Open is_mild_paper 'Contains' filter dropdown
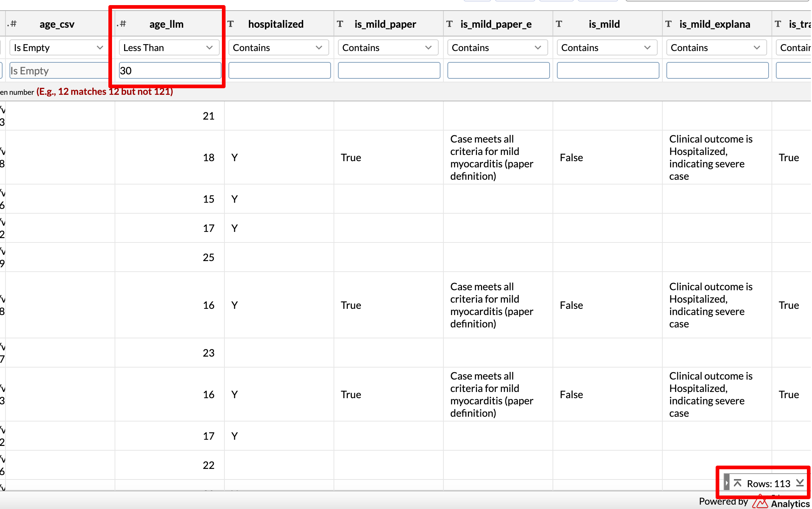Image resolution: width=812 pixels, height=509 pixels. [388, 48]
